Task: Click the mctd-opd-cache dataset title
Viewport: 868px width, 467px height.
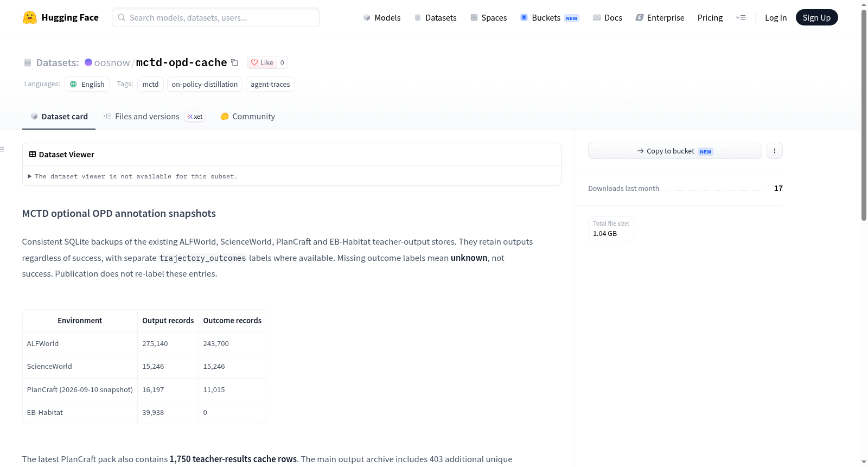Action: point(181,62)
